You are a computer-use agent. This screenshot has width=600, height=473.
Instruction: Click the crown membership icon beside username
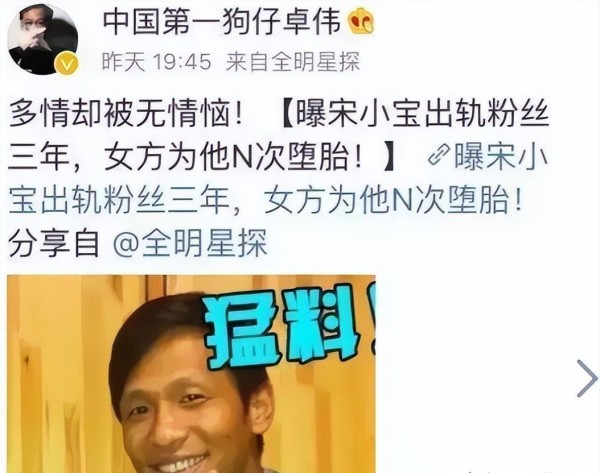point(361,21)
